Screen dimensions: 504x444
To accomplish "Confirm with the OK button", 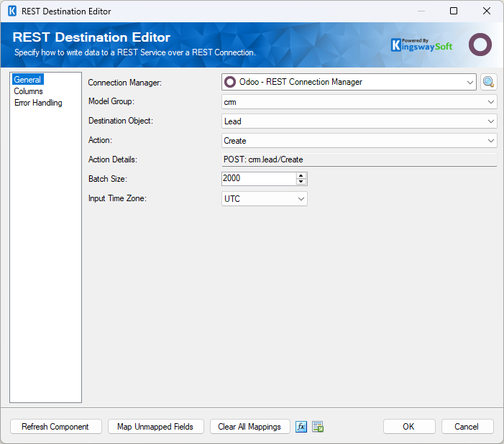I will point(409,427).
